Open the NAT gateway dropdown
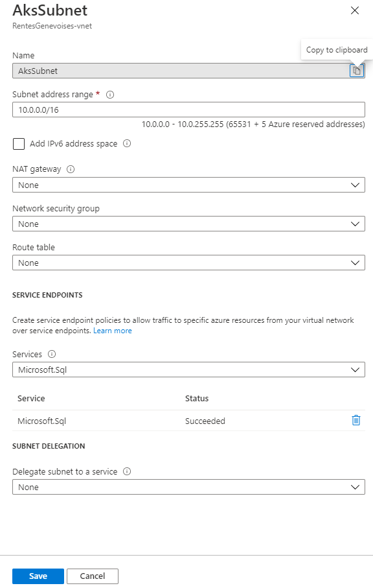The width and height of the screenshot is (373, 588). click(x=188, y=185)
